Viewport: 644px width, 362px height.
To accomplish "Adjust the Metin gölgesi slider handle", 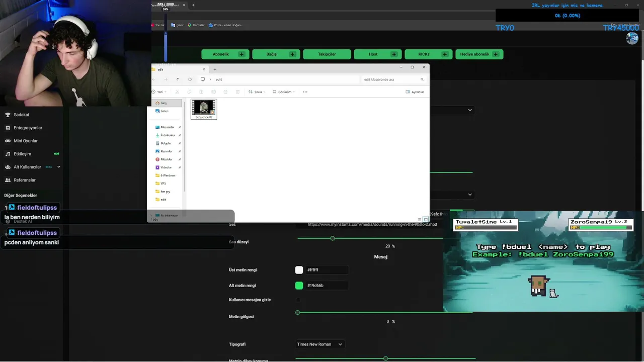I will (298, 313).
